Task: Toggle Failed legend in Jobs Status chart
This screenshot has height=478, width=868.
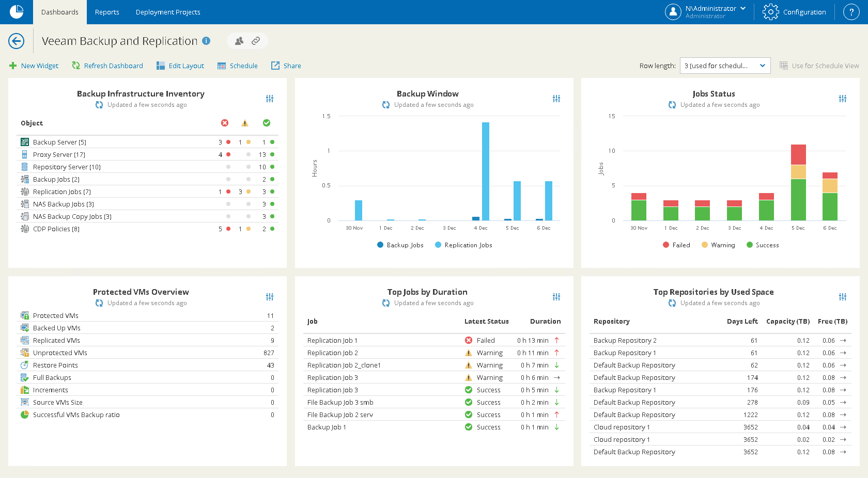Action: pos(676,245)
